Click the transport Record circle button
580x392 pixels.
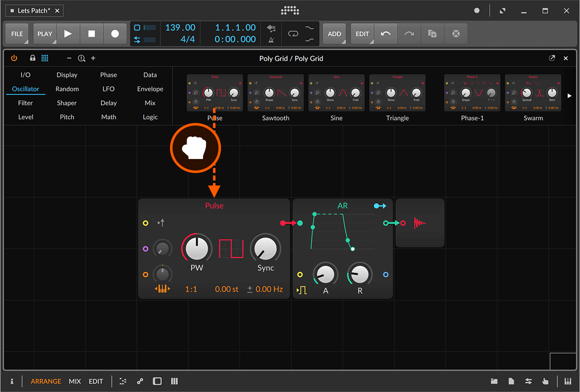coord(115,34)
